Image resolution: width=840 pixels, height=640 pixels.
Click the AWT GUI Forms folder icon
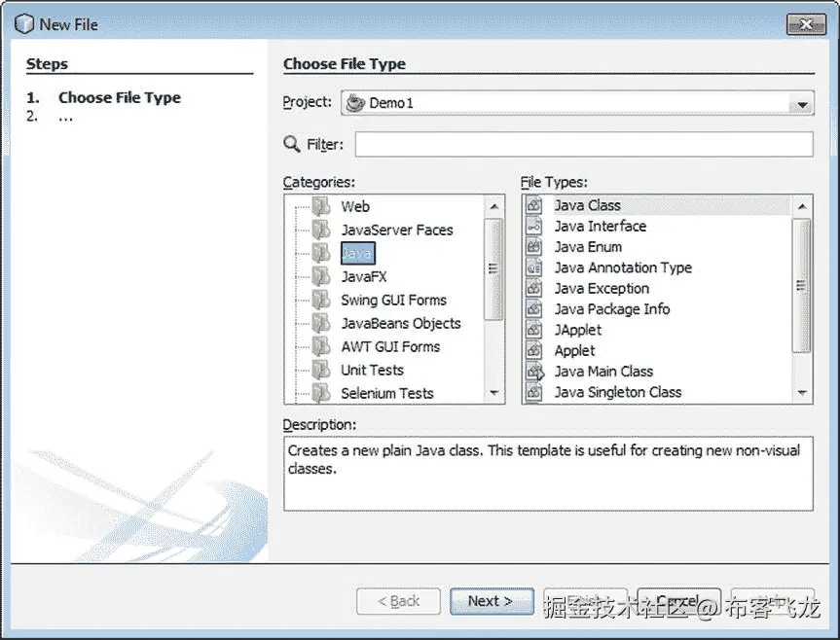click(321, 346)
